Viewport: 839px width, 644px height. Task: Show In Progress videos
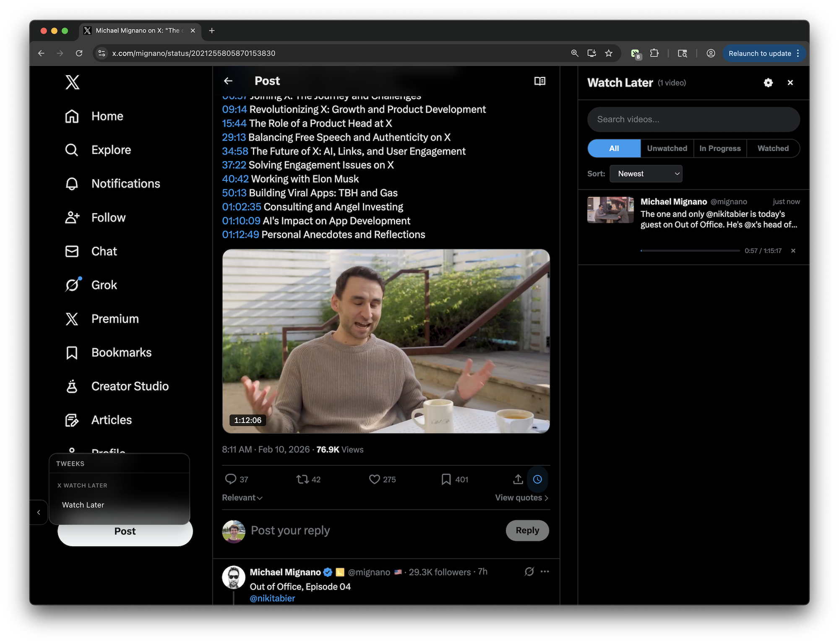(x=720, y=149)
